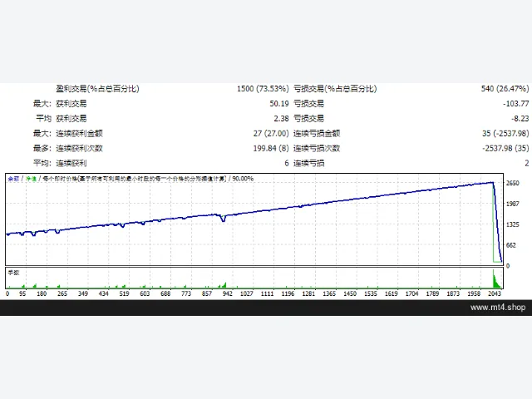The height and width of the screenshot is (399, 532).
Task: Select the '连续亏损金额' label
Action: (x=317, y=133)
